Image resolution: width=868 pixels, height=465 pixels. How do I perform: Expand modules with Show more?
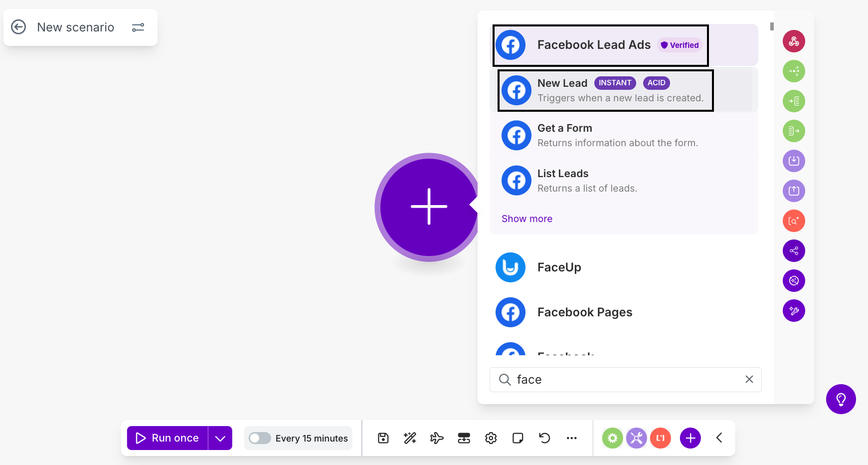point(527,219)
